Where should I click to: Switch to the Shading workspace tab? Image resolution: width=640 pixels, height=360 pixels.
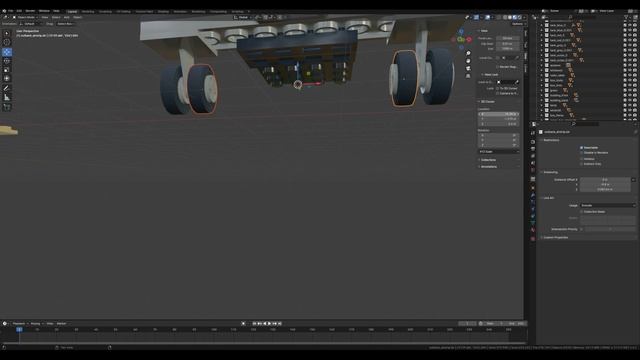pyautogui.click(x=163, y=11)
